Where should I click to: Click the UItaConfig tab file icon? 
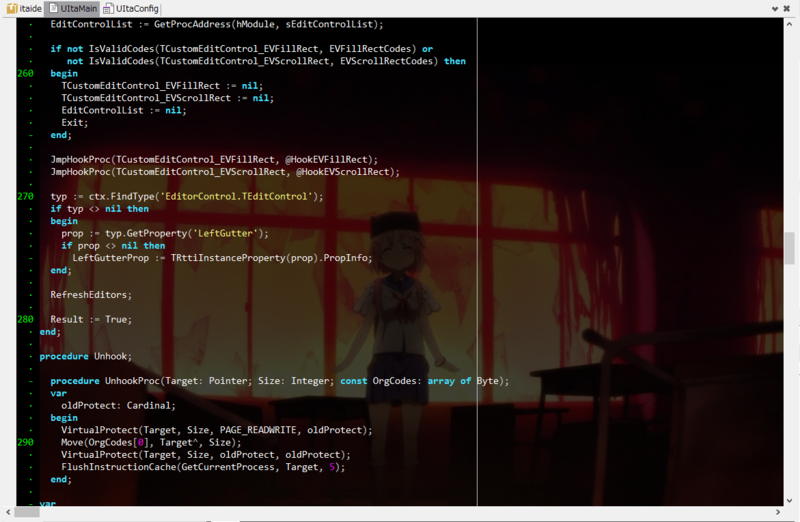point(108,8)
